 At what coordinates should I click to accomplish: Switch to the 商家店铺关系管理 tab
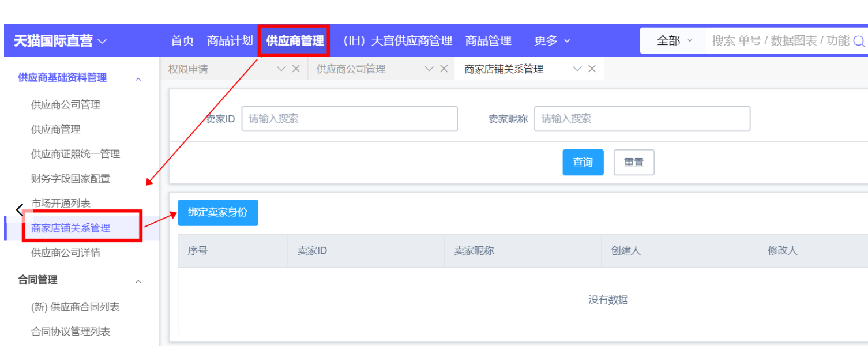[504, 69]
